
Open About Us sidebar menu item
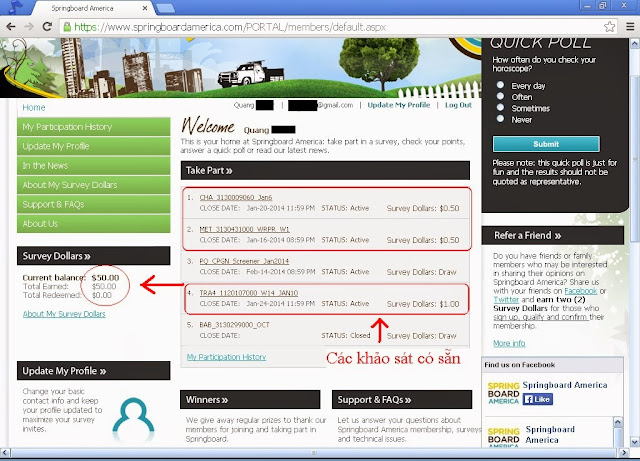[93, 224]
